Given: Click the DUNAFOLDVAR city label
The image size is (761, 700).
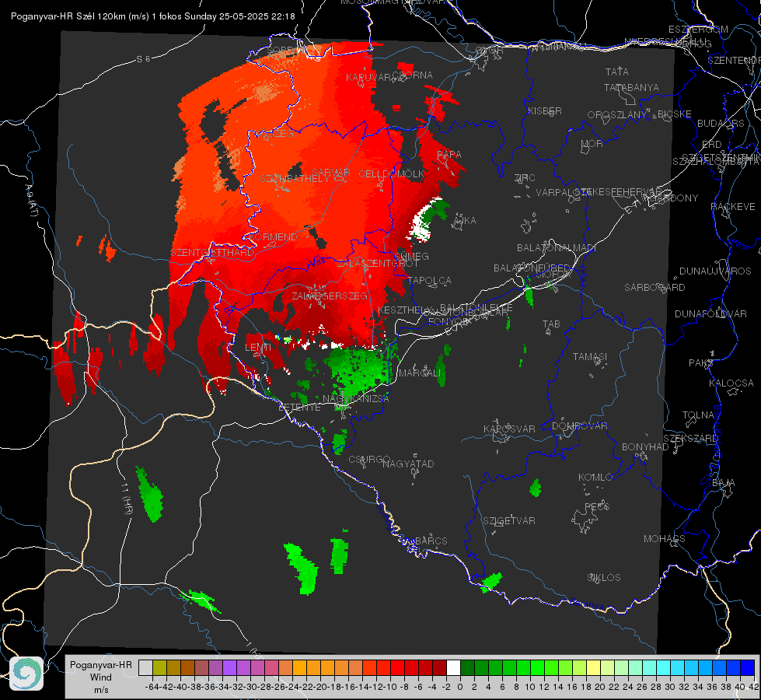Looking at the screenshot, I should [x=711, y=313].
